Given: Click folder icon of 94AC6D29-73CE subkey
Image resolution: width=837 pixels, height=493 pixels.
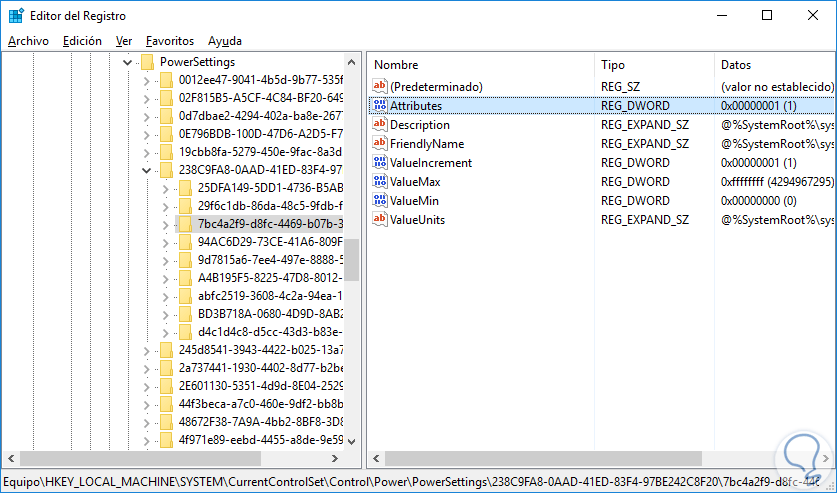Looking at the screenshot, I should (185, 242).
